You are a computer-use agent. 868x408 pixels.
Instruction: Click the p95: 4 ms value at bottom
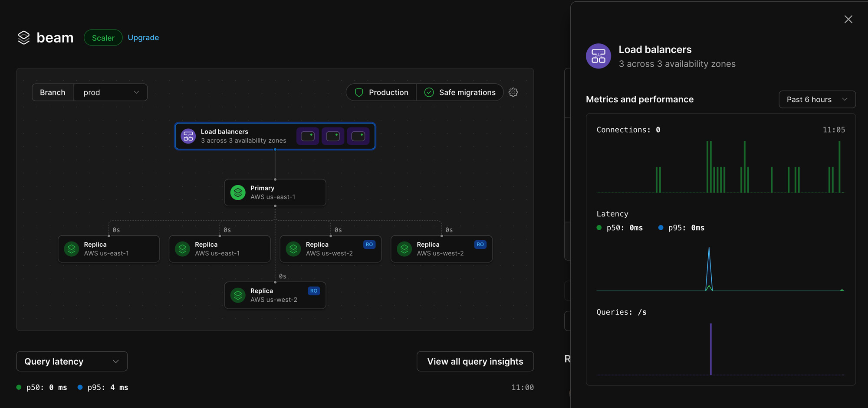[x=108, y=387]
